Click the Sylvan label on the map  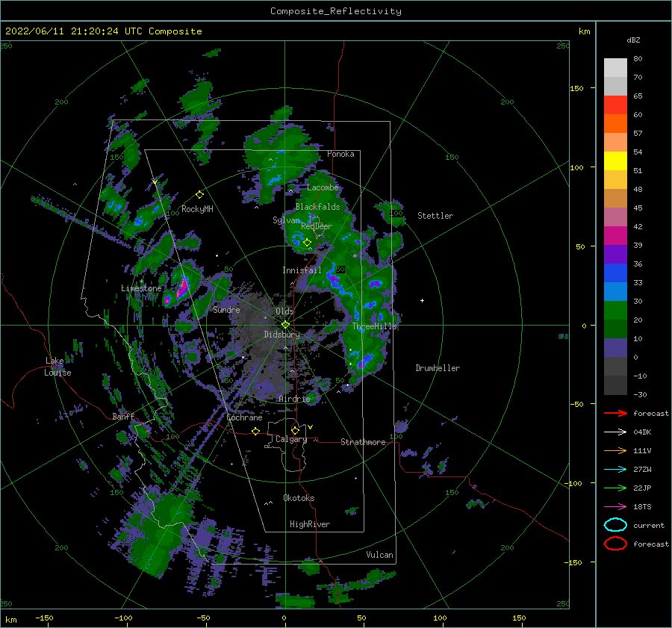point(286,220)
